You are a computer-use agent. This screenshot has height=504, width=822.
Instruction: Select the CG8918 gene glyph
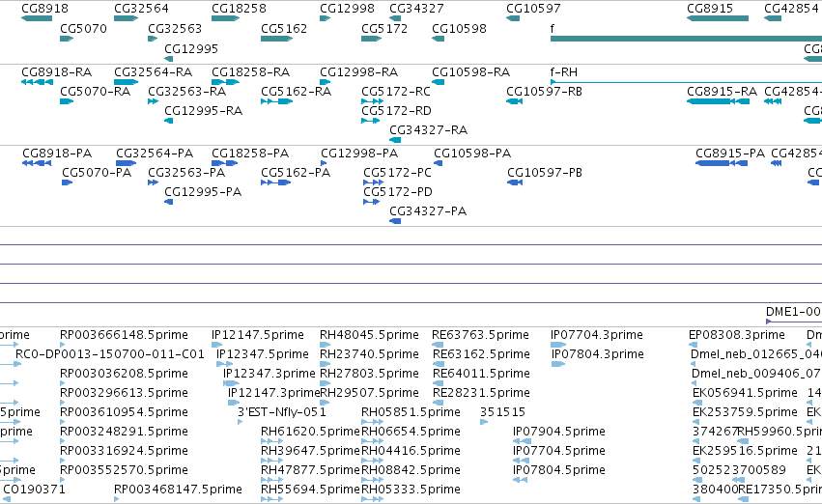pos(37,18)
